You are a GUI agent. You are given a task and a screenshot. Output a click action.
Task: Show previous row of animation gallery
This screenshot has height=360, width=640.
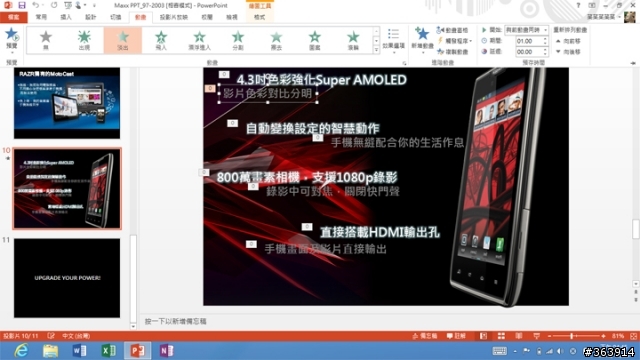(376, 31)
